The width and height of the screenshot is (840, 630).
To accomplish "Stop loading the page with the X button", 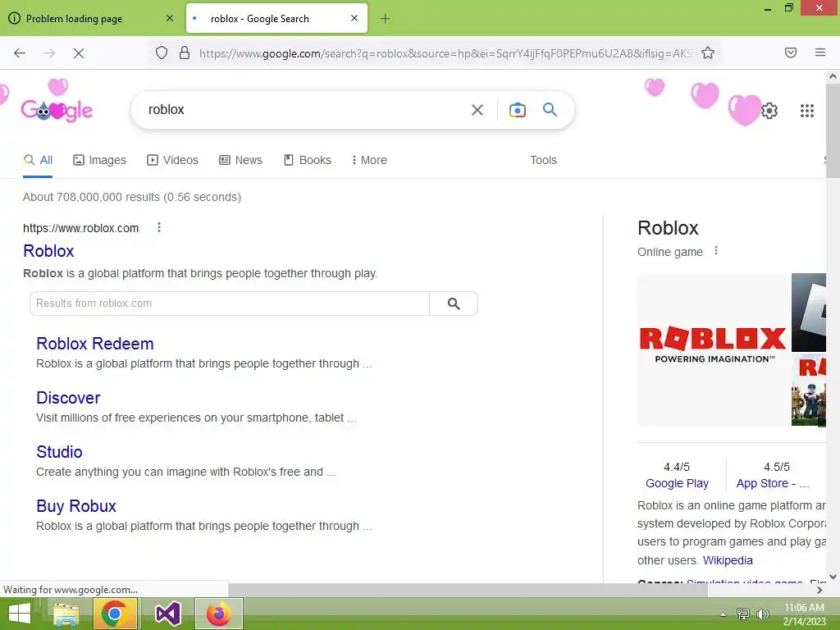I will (79, 53).
